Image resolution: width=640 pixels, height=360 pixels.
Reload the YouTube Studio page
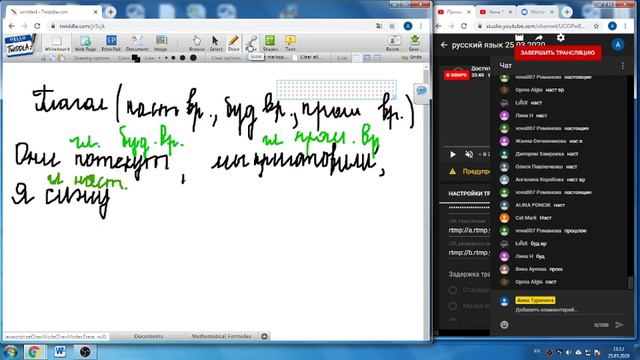(x=464, y=26)
